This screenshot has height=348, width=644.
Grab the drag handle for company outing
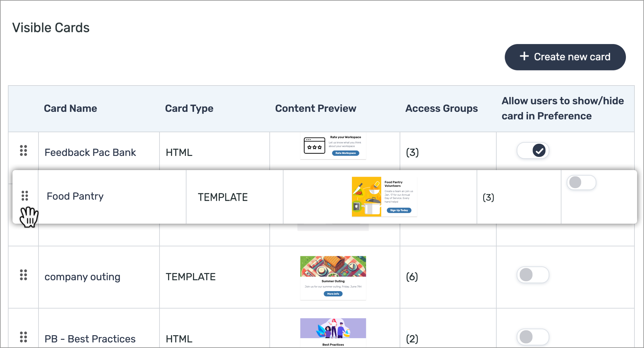[23, 275]
